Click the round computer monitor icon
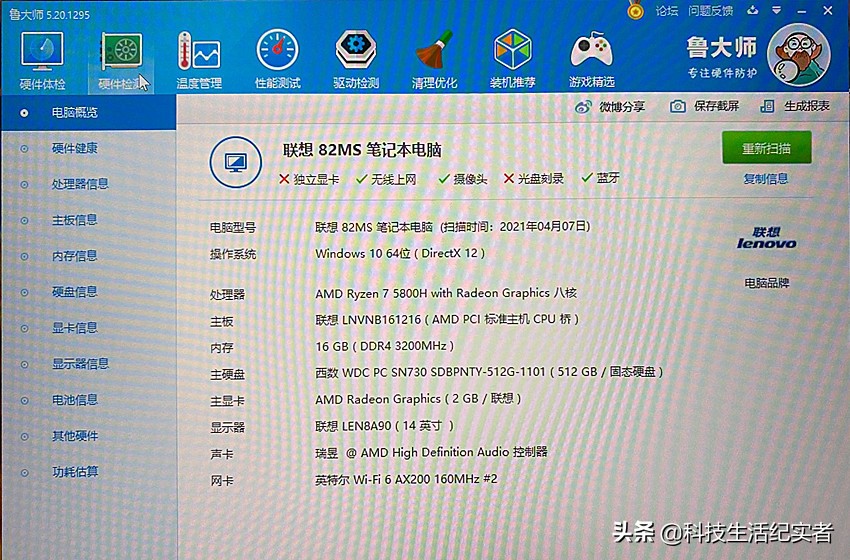850x560 pixels. point(236,162)
